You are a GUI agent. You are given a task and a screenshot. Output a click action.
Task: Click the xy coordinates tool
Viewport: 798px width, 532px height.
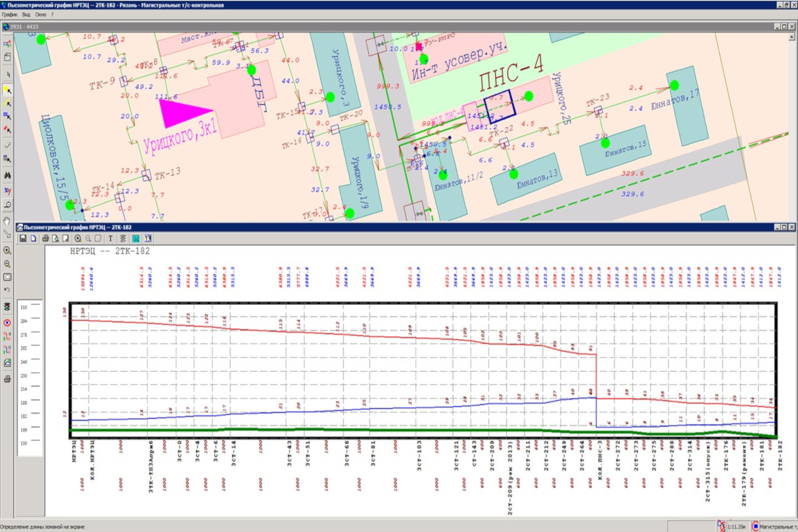point(7,190)
